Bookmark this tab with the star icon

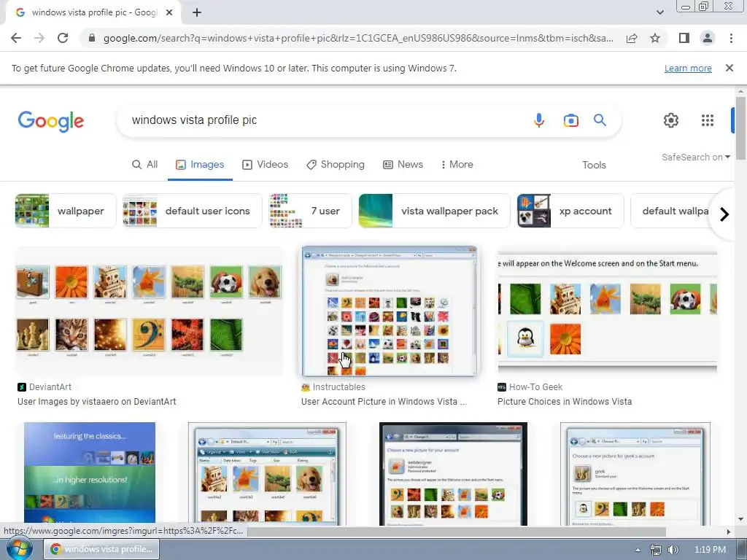655,38
